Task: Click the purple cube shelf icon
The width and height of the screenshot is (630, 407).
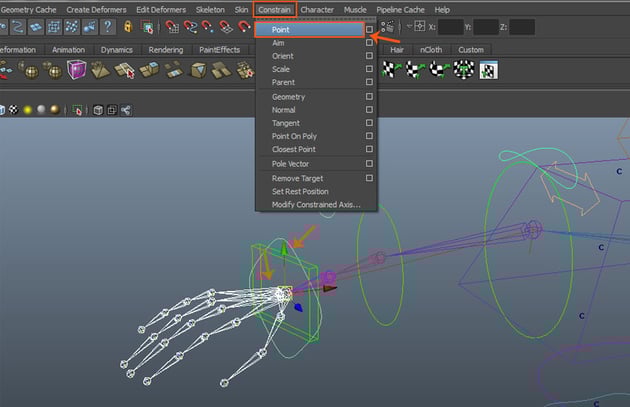Action: (76, 69)
